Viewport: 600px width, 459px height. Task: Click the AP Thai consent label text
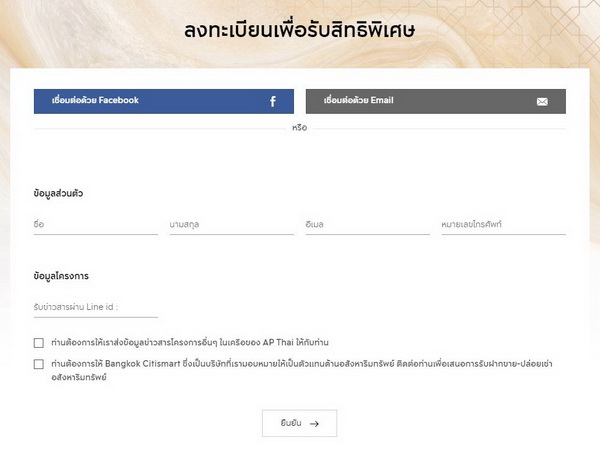pyautogui.click(x=190, y=342)
